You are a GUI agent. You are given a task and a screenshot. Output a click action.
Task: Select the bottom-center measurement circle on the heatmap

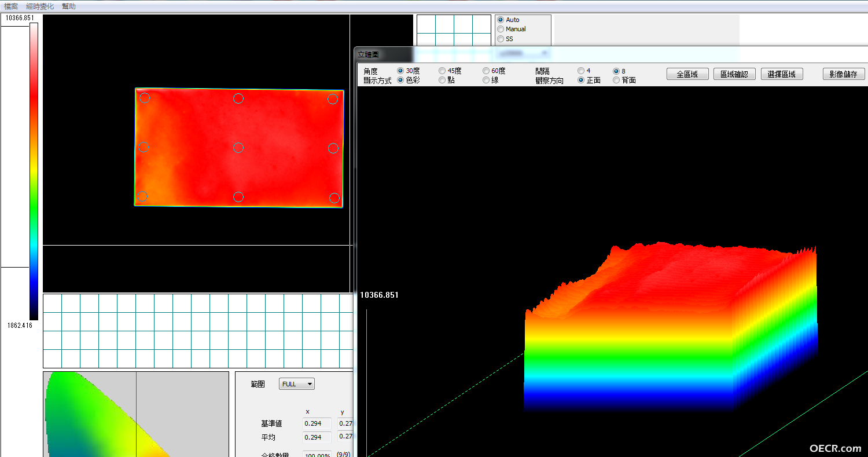point(238,198)
